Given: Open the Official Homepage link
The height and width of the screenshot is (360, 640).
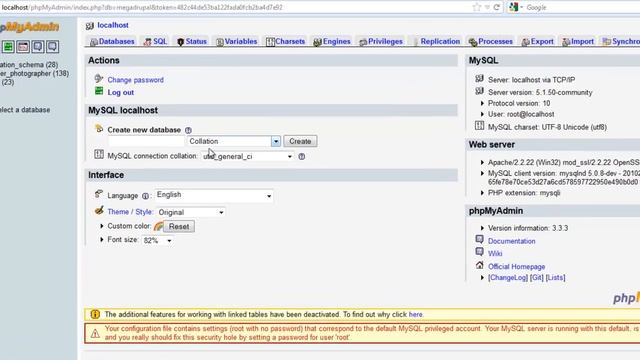Looking at the screenshot, I should pos(516,267).
